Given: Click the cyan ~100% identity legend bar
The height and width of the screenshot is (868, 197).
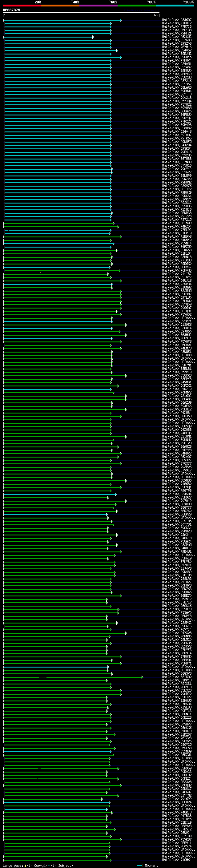Looking at the screenshot, I should pyautogui.click(x=175, y=6).
